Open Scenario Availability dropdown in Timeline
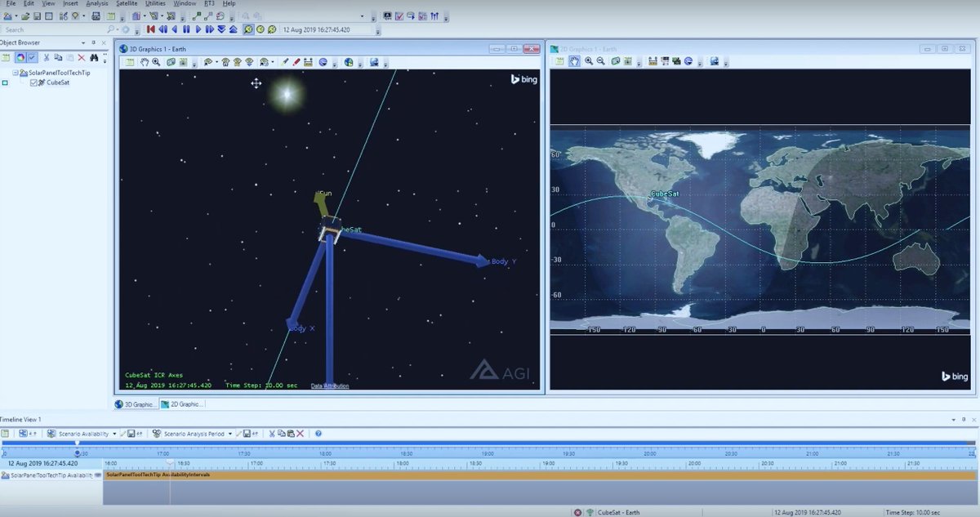Image resolution: width=980 pixels, height=517 pixels. (x=114, y=434)
